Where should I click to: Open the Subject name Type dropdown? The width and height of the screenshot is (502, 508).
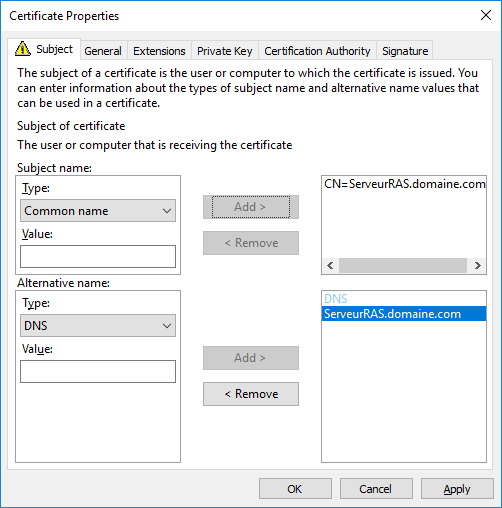(x=98, y=211)
